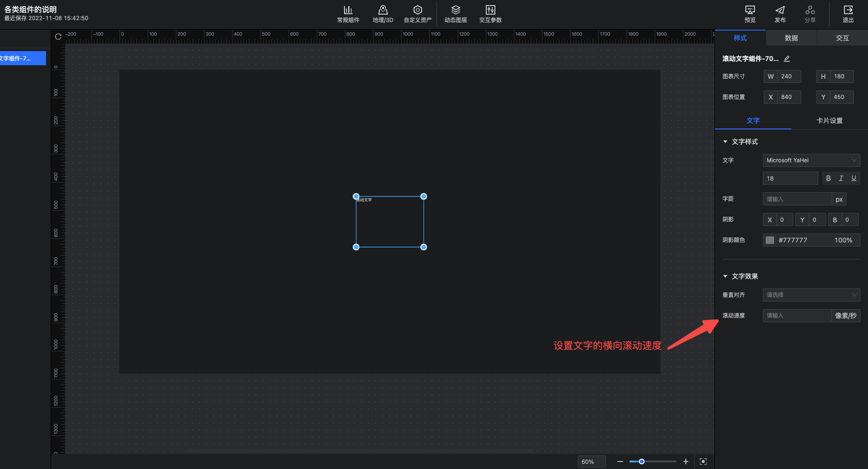Switch to the 卡片设置 tab
Screen dimensions: 868x469
pos(829,121)
